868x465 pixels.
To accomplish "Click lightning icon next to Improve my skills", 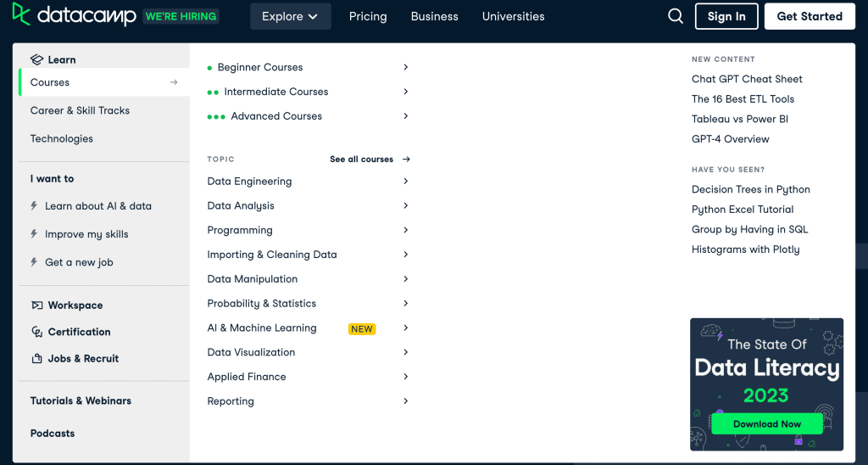I will click(x=34, y=234).
